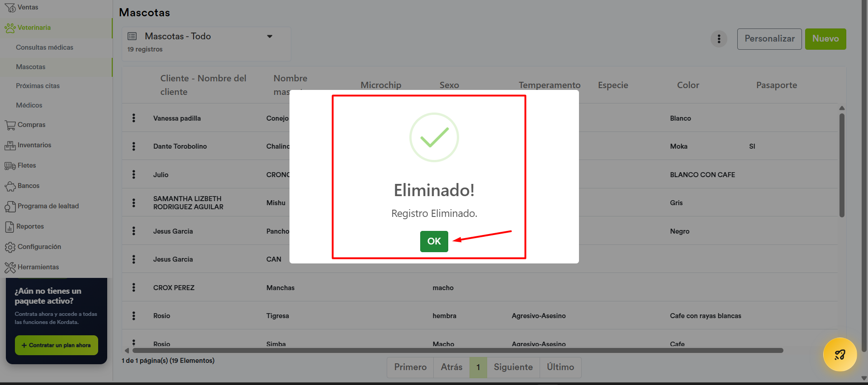Open row options for Vanessa padilla
This screenshot has height=385, width=868.
133,118
